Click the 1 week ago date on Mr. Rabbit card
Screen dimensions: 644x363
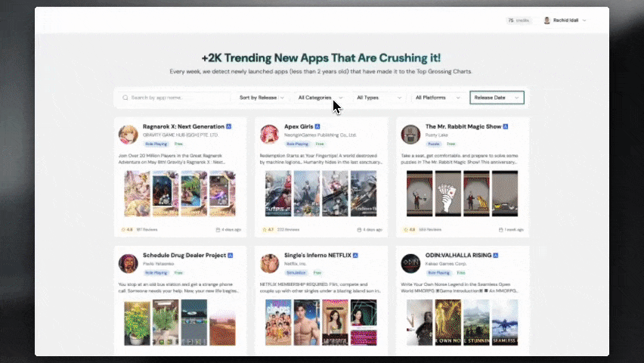pos(514,230)
